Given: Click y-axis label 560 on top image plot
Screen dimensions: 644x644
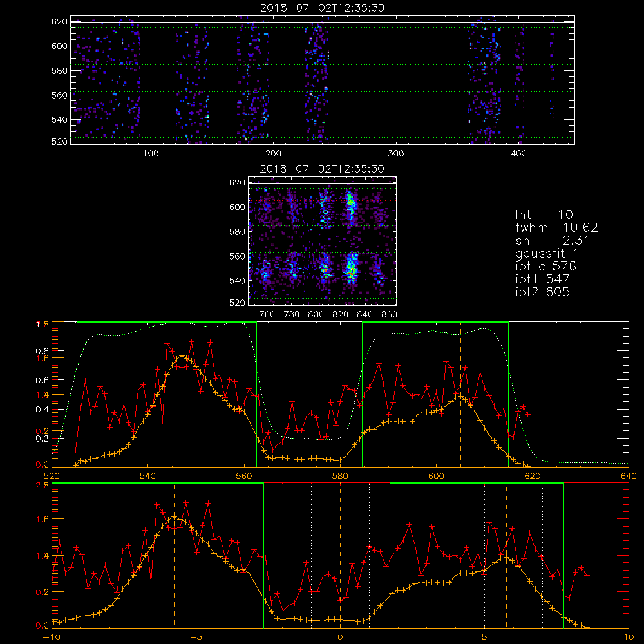Looking at the screenshot, I should (x=59, y=95).
